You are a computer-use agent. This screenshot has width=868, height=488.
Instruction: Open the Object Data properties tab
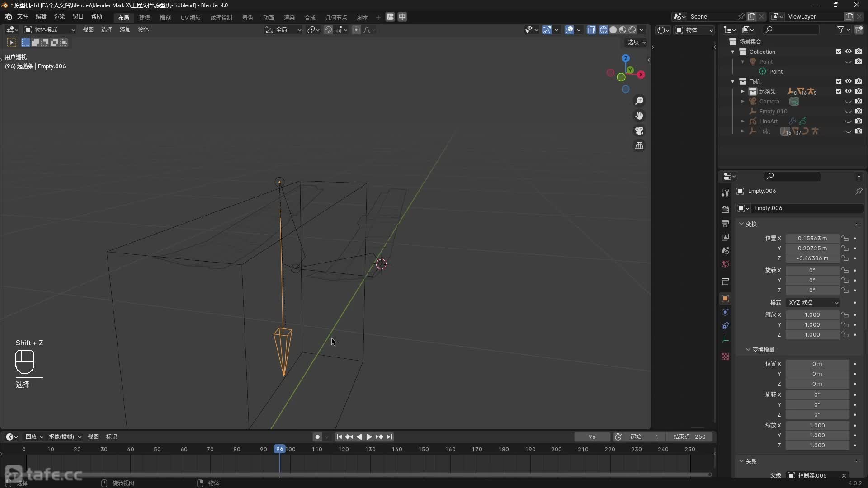tap(725, 339)
